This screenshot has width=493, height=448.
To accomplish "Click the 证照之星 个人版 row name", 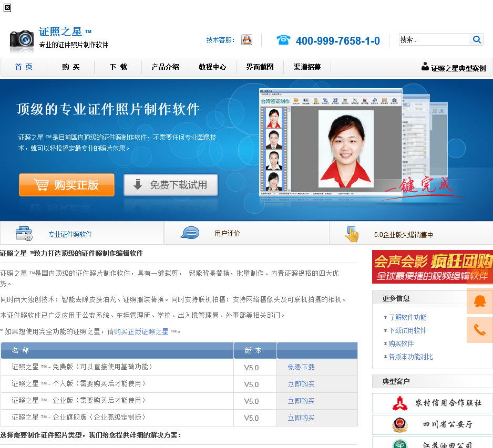I will click(79, 383).
